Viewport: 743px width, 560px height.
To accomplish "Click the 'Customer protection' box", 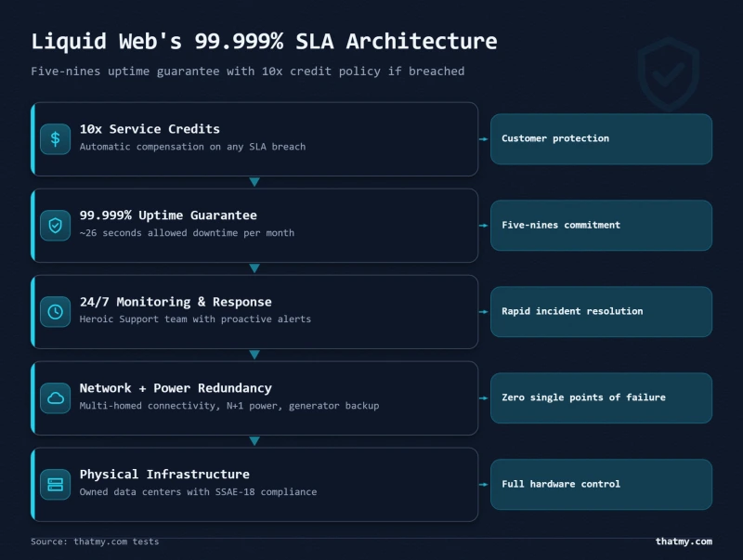I will click(x=601, y=138).
